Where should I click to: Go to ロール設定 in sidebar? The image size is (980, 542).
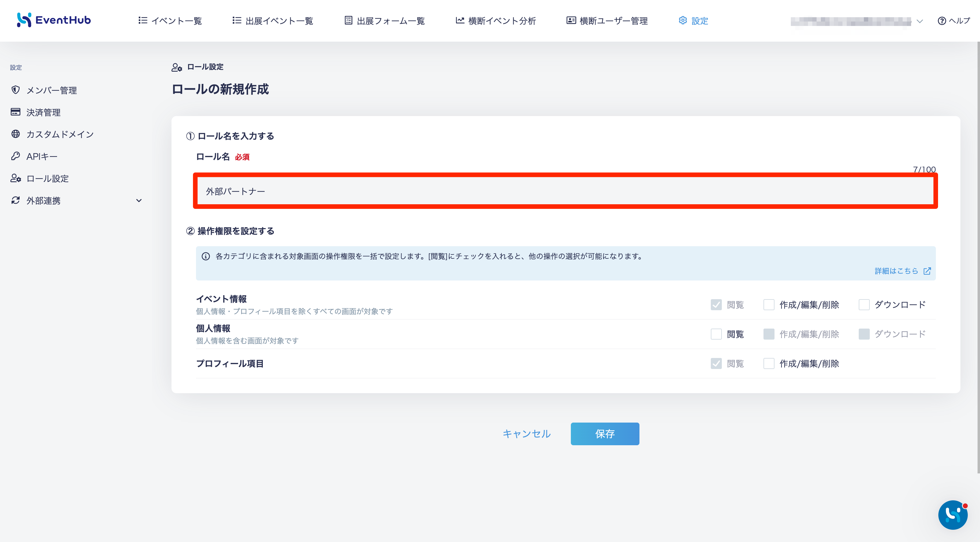pos(40,179)
